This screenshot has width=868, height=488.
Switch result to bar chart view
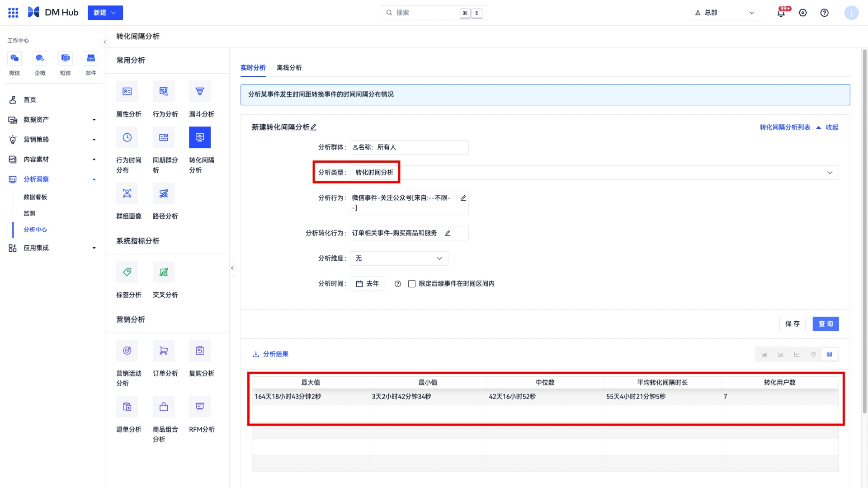[x=781, y=354]
